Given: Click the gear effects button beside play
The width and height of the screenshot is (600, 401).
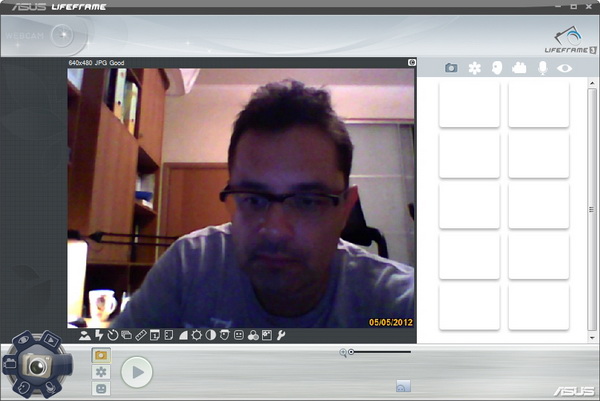Looking at the screenshot, I should tap(101, 372).
